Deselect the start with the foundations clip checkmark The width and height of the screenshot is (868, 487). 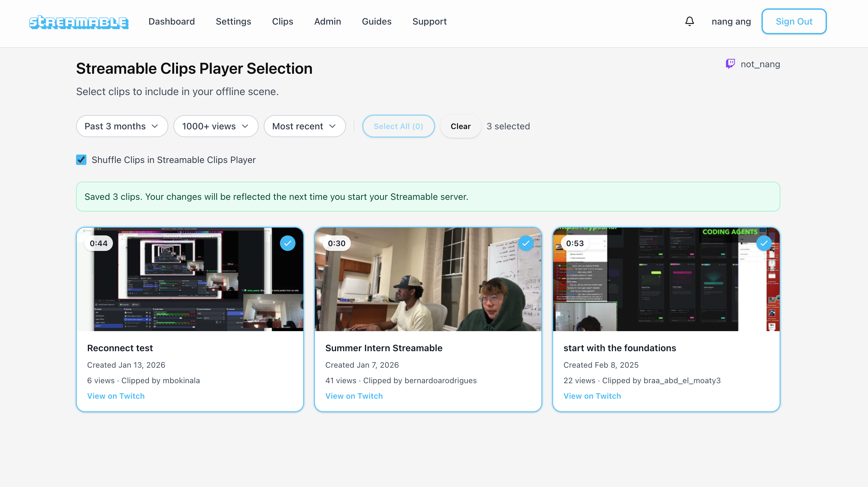coord(764,243)
